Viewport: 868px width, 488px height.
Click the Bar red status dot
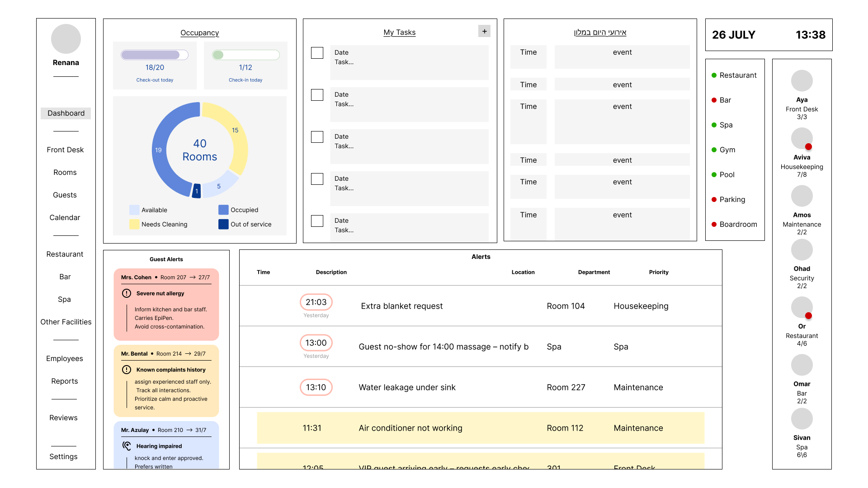coord(714,100)
